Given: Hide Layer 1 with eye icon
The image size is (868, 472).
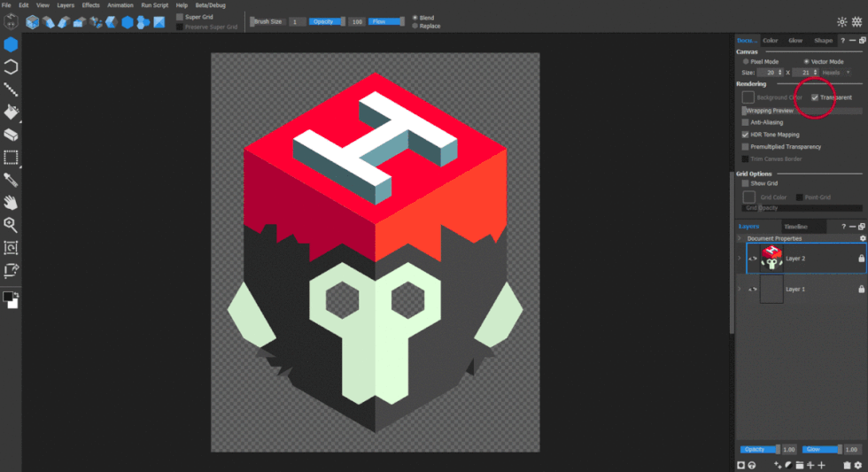Looking at the screenshot, I should (x=753, y=289).
